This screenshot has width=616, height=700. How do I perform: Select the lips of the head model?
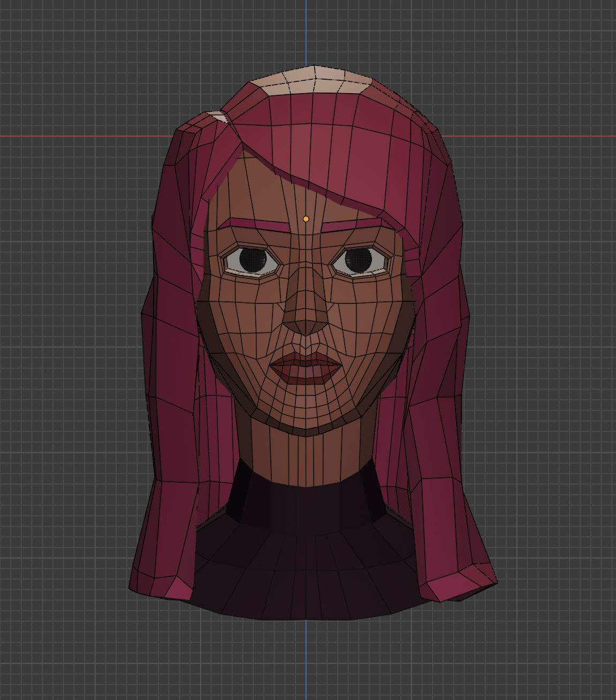pos(306,368)
